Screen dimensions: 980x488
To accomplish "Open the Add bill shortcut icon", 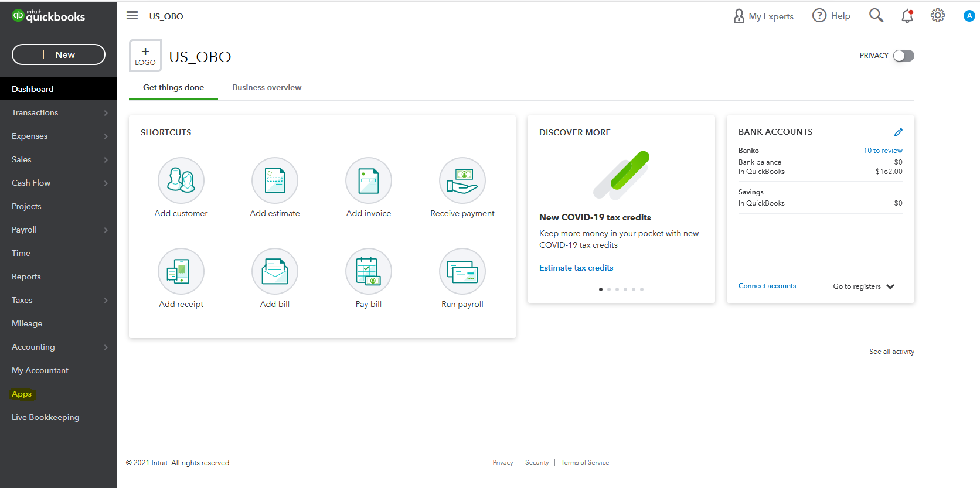I will [x=275, y=271].
